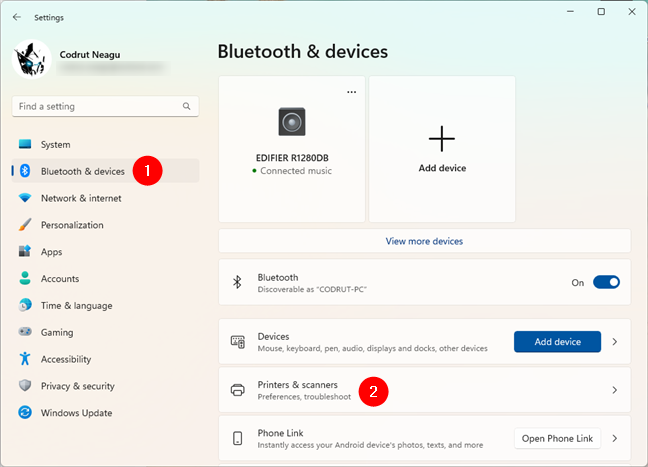The height and width of the screenshot is (467, 648).
Task: Expand the Devices row chevron
Action: click(x=615, y=342)
